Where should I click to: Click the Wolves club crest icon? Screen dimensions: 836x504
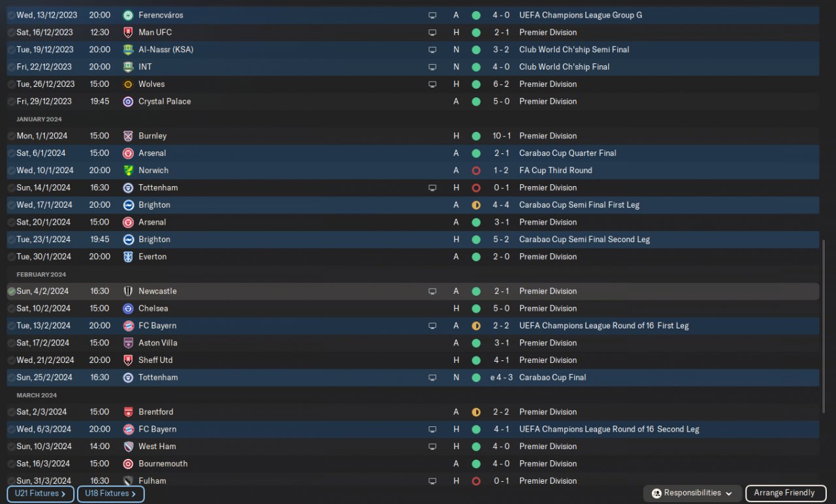pyautogui.click(x=128, y=84)
